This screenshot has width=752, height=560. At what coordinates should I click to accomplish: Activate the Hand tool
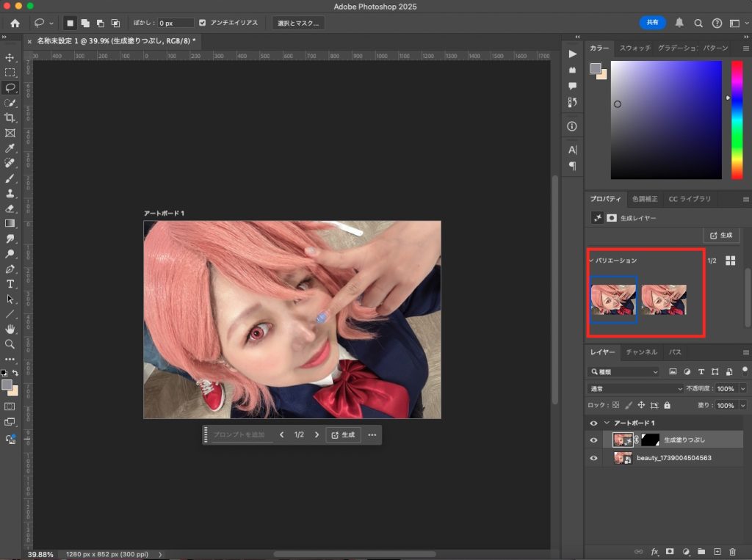10,329
